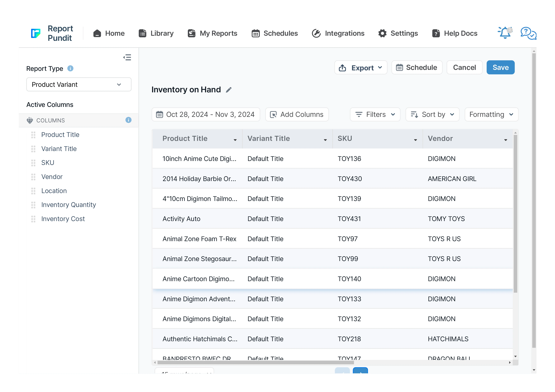Click the drag handle beside Inventory Cost
The height and width of the screenshot is (392, 555).
tap(33, 219)
